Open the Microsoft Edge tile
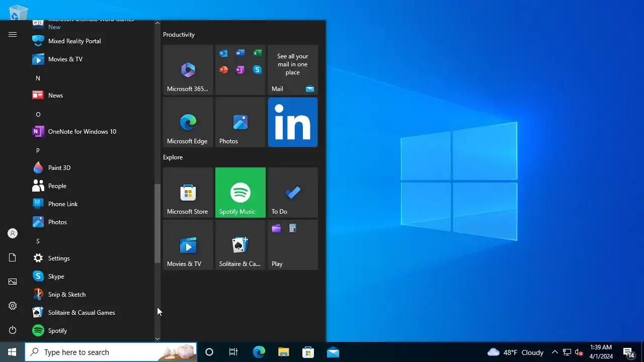The width and height of the screenshot is (644, 362). click(x=188, y=122)
